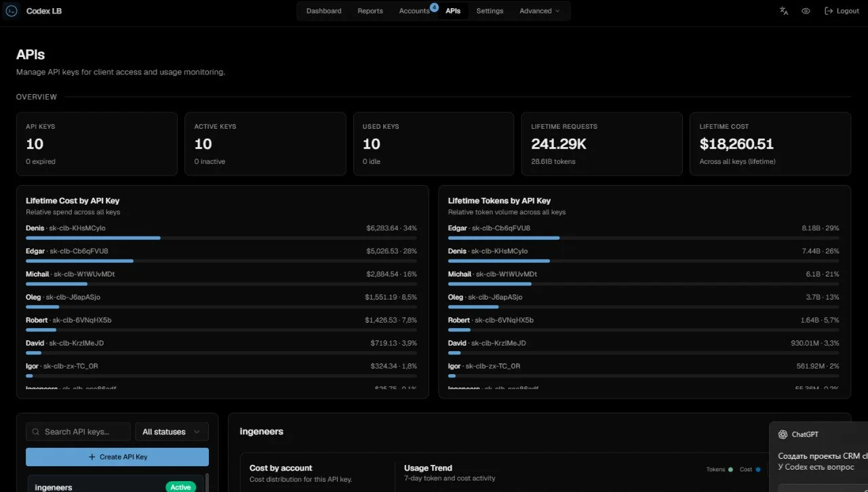868x492 pixels.
Task: Open the Dashboard tab
Action: pyautogui.click(x=323, y=11)
